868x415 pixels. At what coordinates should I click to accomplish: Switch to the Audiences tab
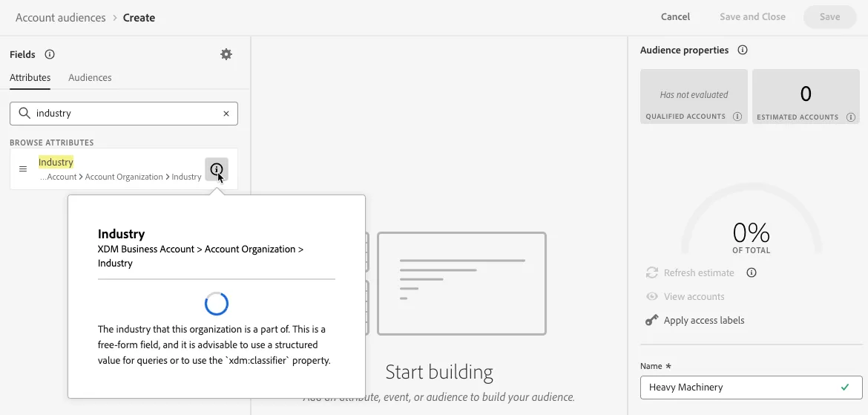90,77
